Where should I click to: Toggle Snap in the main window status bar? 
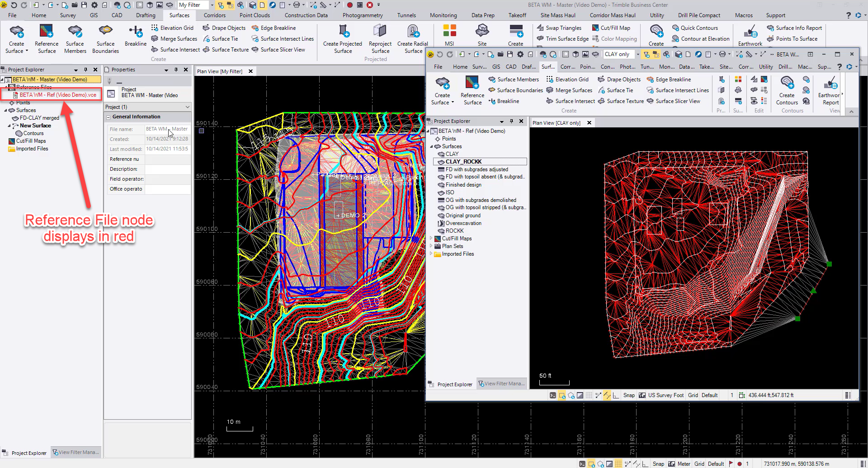click(658, 464)
